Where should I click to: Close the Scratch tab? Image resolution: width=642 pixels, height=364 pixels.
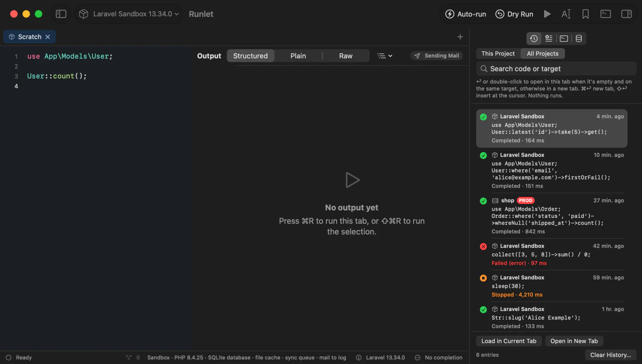tap(48, 37)
